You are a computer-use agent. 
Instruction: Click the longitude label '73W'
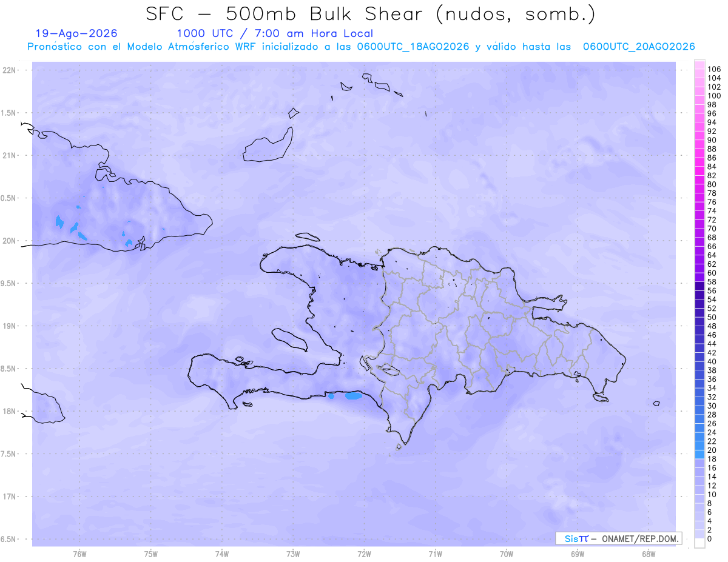[x=293, y=554]
